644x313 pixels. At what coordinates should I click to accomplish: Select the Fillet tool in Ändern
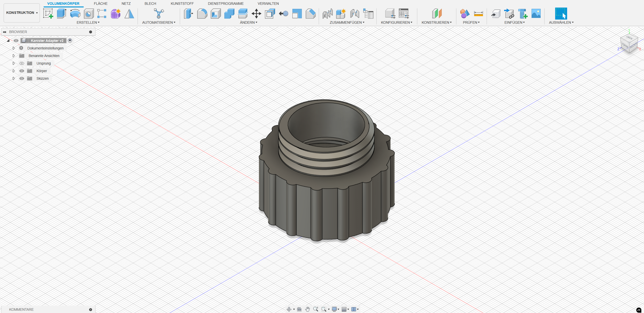(202, 14)
